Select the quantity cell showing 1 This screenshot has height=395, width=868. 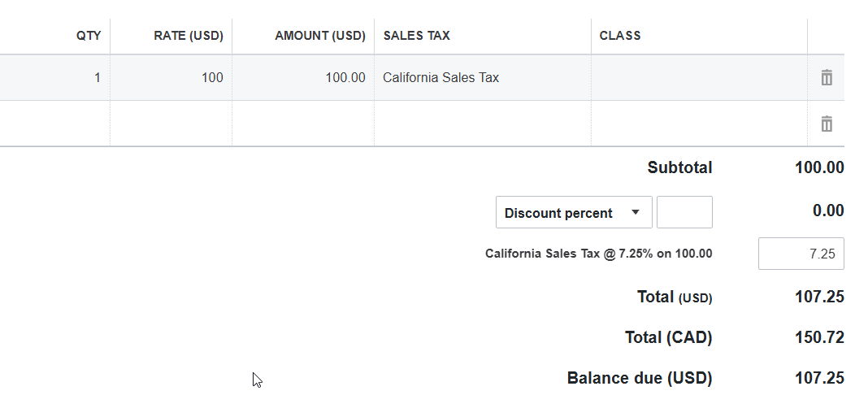point(54,77)
